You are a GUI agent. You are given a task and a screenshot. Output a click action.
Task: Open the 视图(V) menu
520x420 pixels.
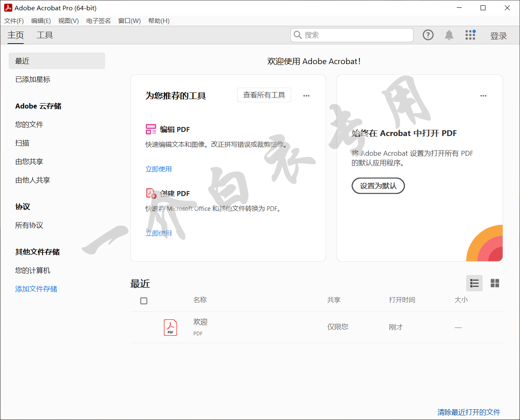[x=69, y=21]
